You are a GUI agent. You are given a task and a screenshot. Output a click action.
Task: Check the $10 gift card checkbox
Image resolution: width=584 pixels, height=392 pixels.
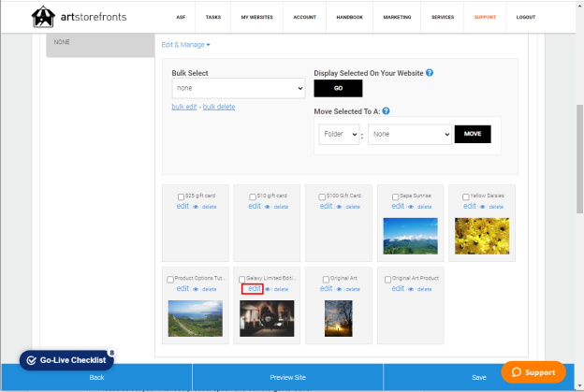253,196
